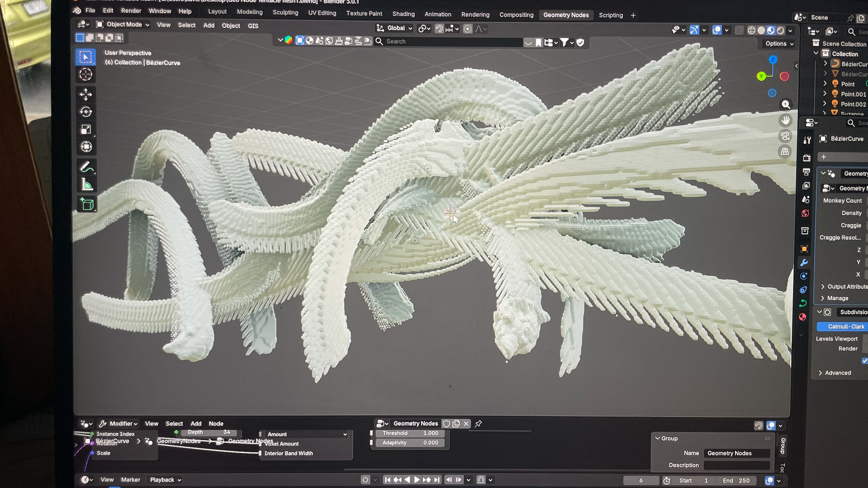Click play animation in the timeline
The height and width of the screenshot is (488, 868).
[x=417, y=480]
